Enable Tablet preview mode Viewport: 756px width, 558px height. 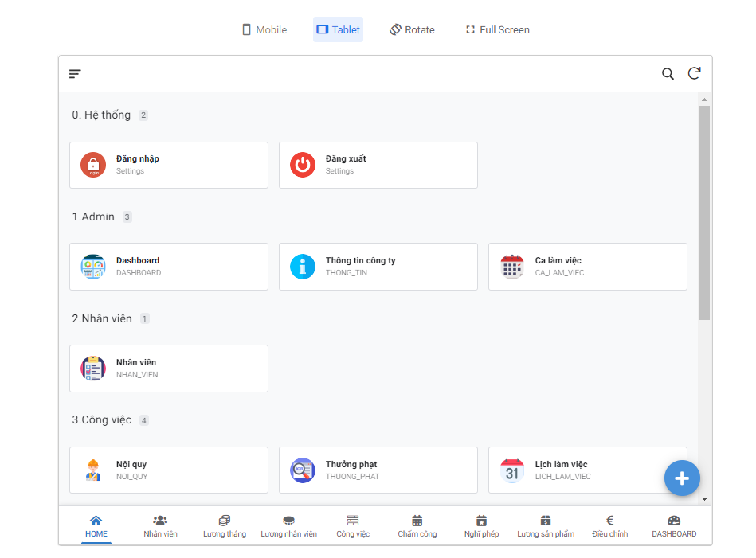coord(338,29)
